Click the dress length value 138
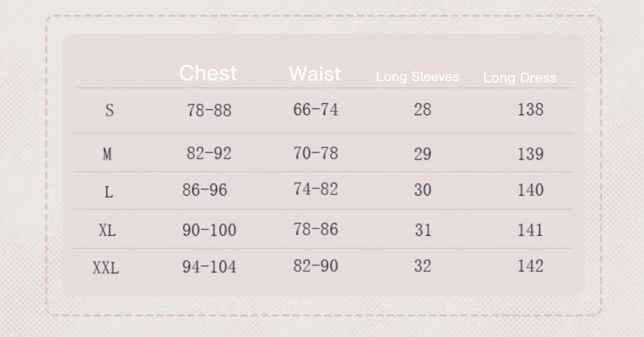The width and height of the screenshot is (644, 337). [x=530, y=110]
